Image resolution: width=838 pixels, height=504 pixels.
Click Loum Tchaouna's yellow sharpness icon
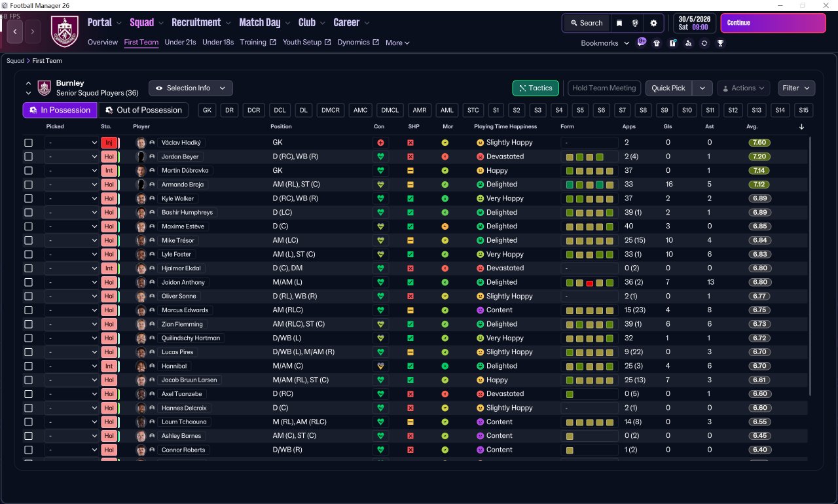coord(410,422)
